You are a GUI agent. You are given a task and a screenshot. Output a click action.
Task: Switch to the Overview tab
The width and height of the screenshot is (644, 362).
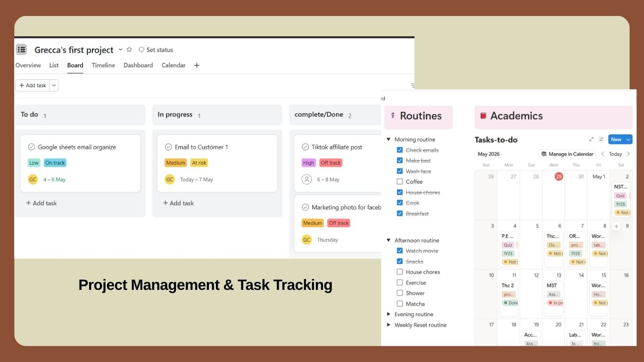point(28,66)
